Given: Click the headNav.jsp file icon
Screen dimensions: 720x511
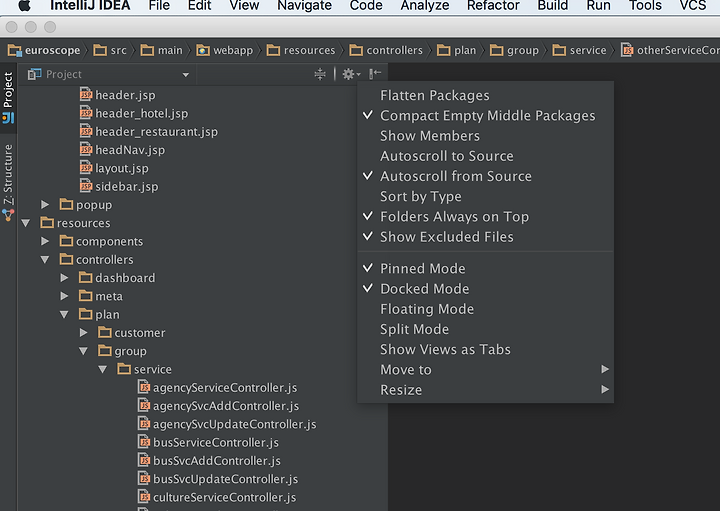Looking at the screenshot, I should [86, 150].
